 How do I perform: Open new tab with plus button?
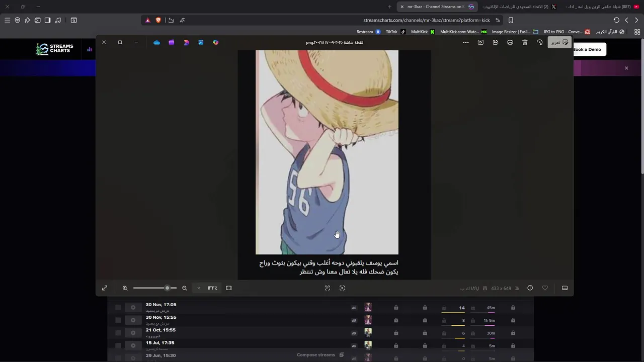pos(389,7)
